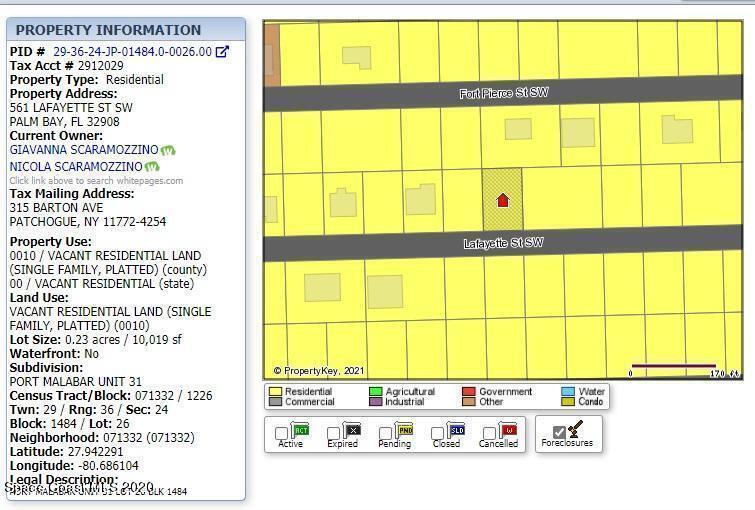Check the Expired listings checkbox
The height and width of the screenshot is (510, 755).
(x=334, y=434)
